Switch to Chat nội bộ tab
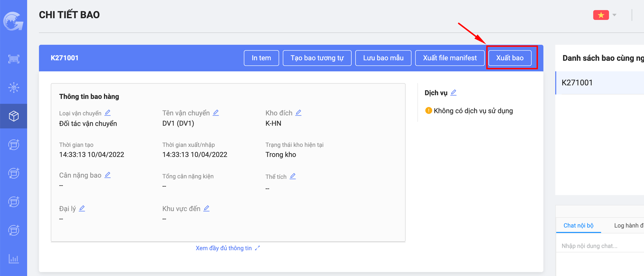The image size is (644, 276). (x=578, y=225)
